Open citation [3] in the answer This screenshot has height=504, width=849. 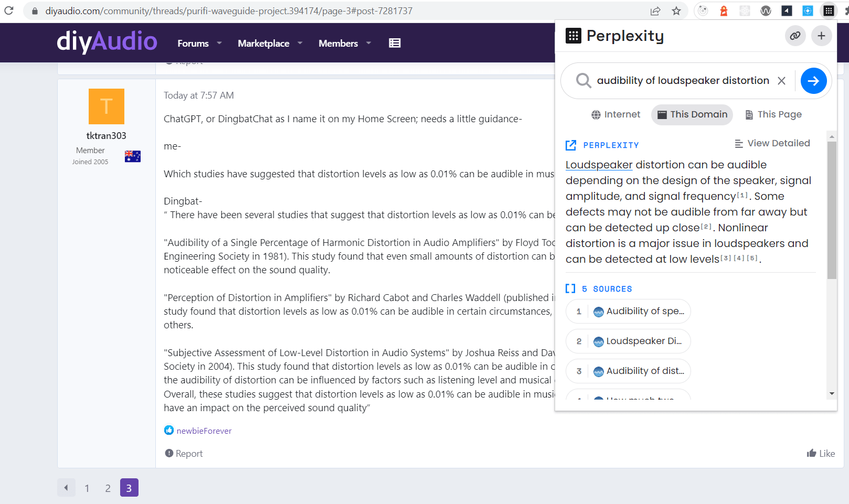point(726,258)
